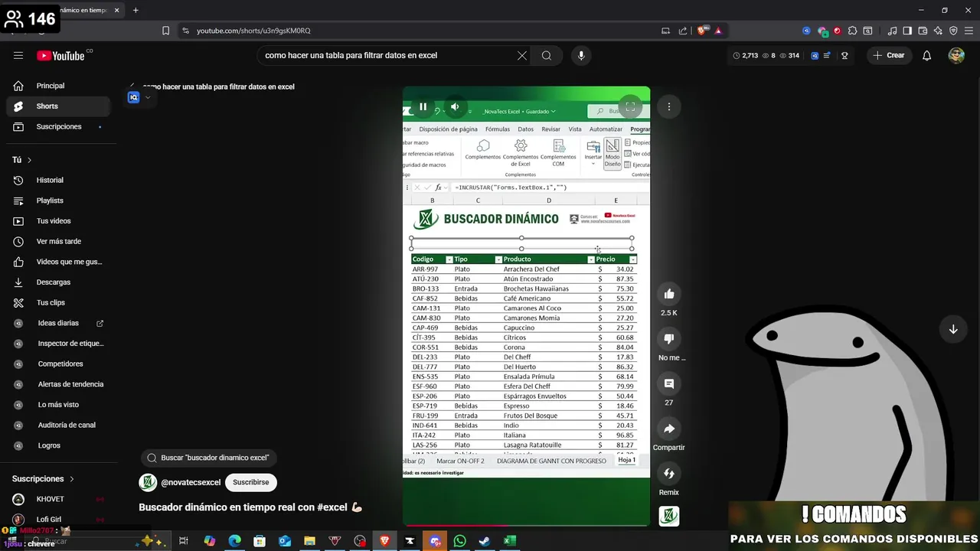Open the comments showing 27

coord(669,383)
